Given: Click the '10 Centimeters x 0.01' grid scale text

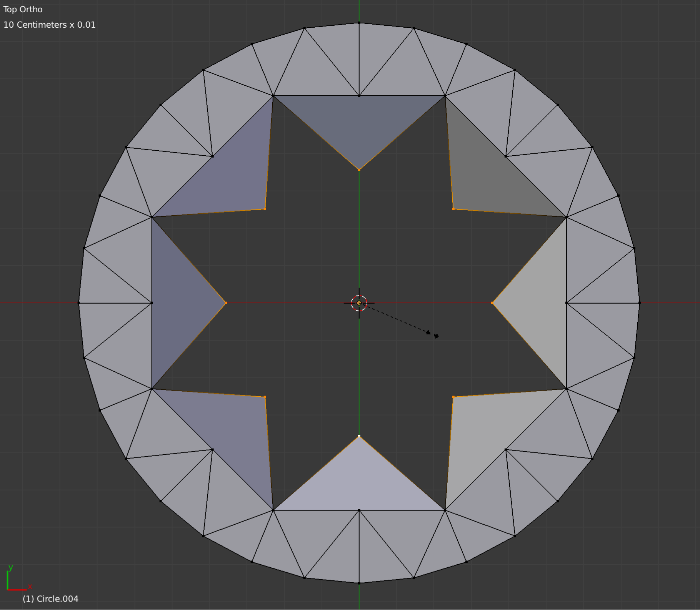Looking at the screenshot, I should coord(49,25).
